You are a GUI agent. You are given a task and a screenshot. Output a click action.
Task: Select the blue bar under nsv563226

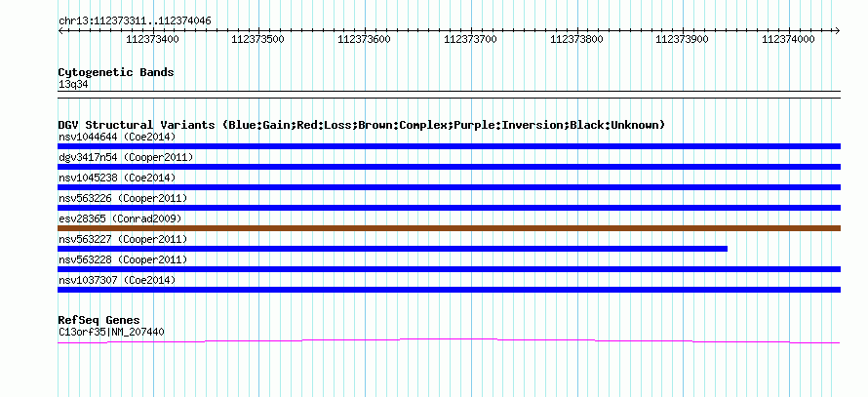[x=449, y=208]
